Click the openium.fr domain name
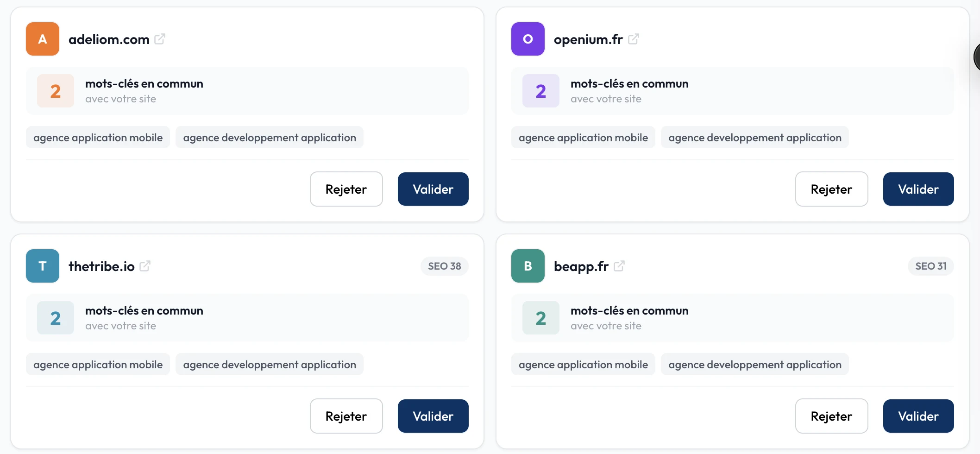Viewport: 980px width, 454px height. click(x=588, y=39)
